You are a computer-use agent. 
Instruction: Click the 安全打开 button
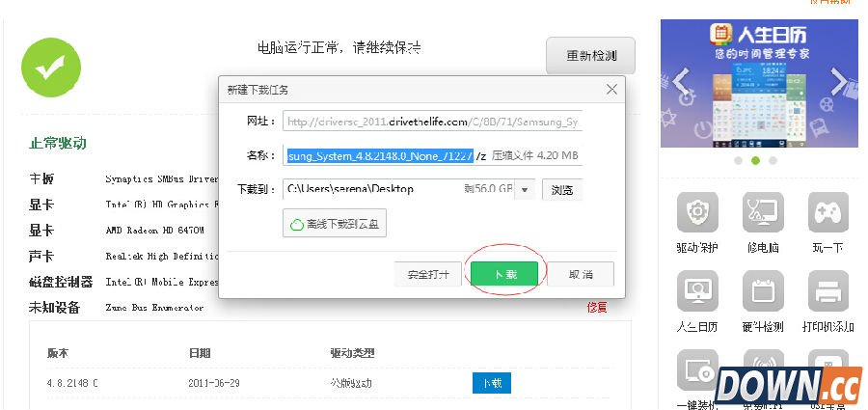tap(428, 274)
